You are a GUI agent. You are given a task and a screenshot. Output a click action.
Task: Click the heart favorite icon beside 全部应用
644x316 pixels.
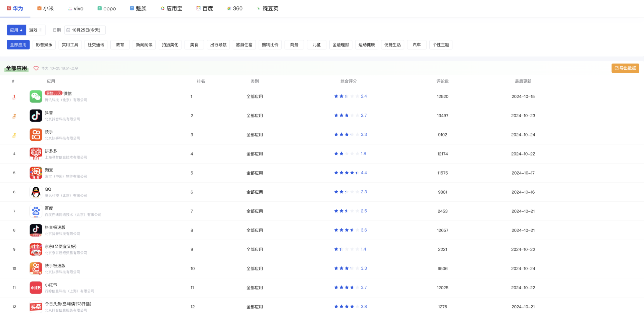[x=36, y=68]
